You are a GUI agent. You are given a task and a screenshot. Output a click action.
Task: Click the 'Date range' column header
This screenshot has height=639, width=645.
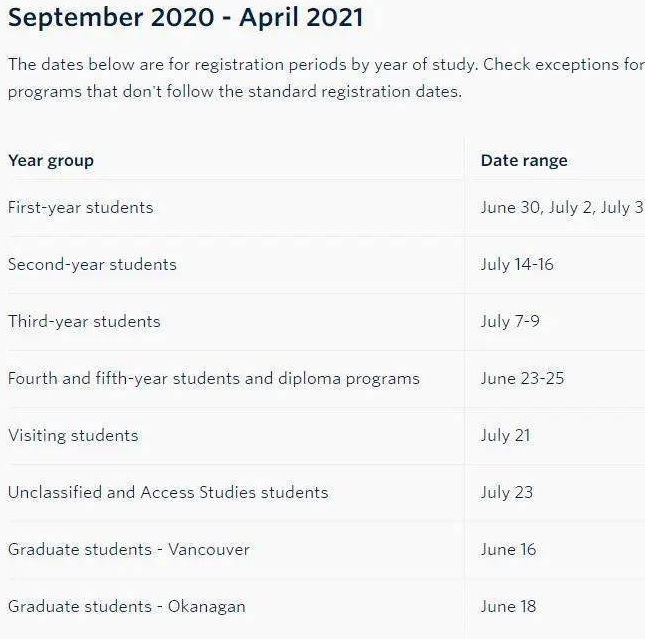(524, 160)
